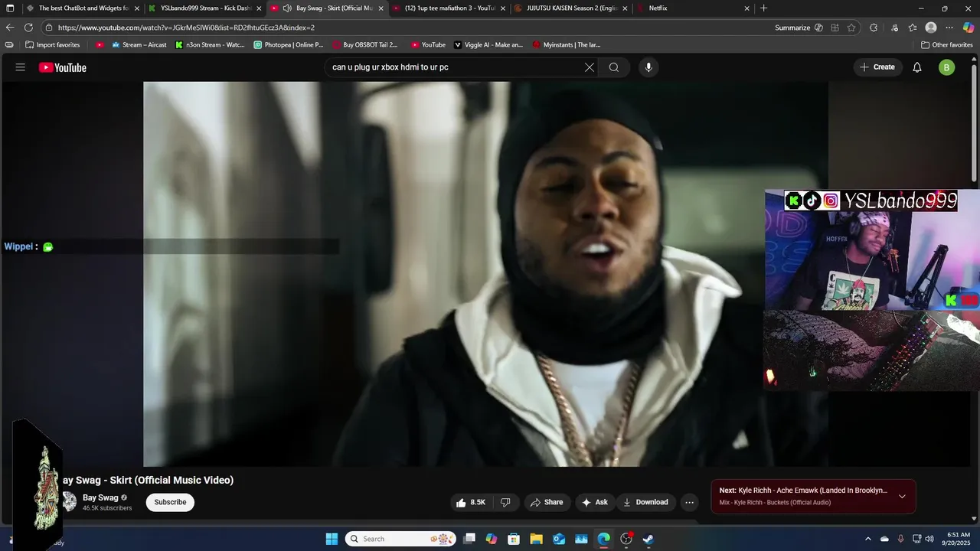
Task: Dislike the Bay Swag video
Action: pos(505,502)
